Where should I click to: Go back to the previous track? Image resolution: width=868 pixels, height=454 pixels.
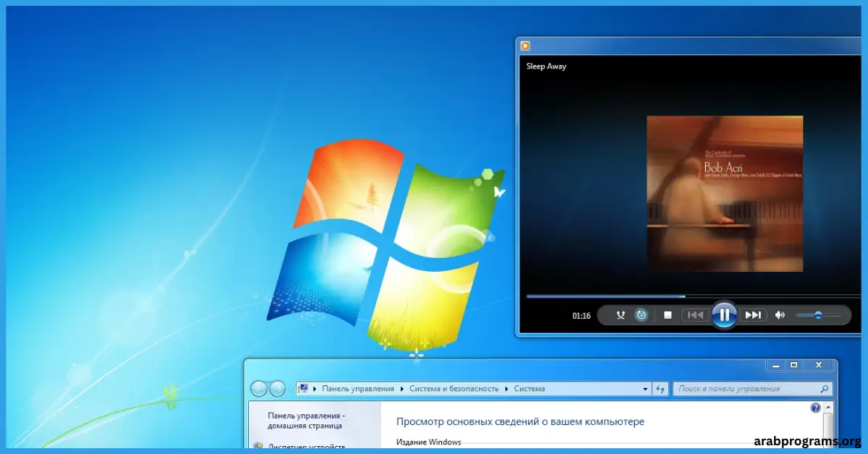(695, 315)
